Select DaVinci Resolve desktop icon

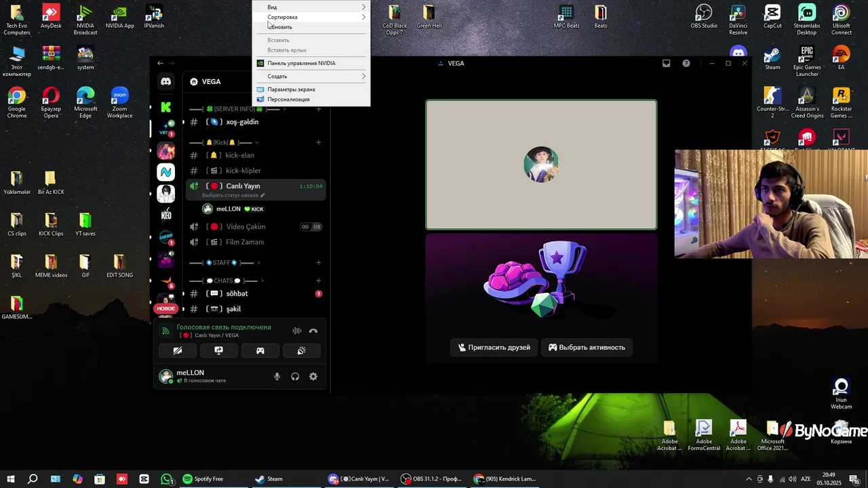pos(738,20)
